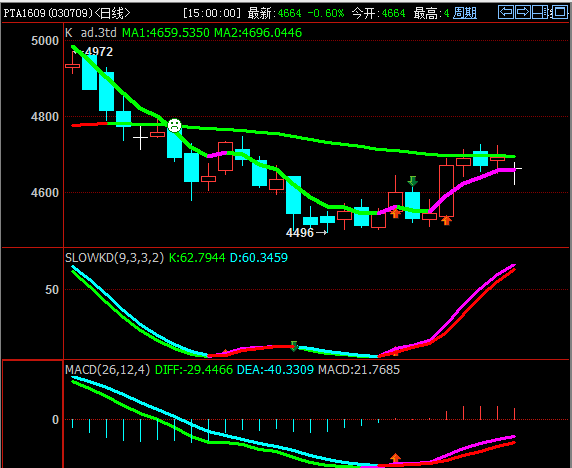
Task: Click the green down arrow above candle
Action: [x=413, y=181]
